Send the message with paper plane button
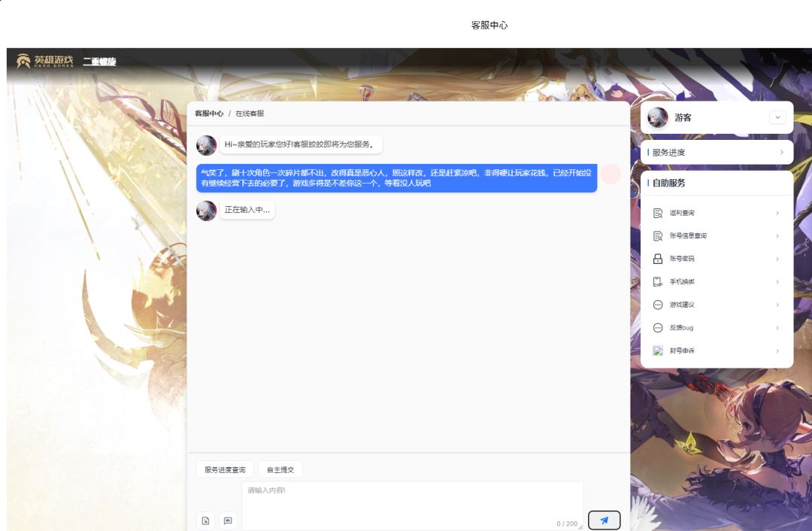The width and height of the screenshot is (812, 531). pyautogui.click(x=604, y=520)
